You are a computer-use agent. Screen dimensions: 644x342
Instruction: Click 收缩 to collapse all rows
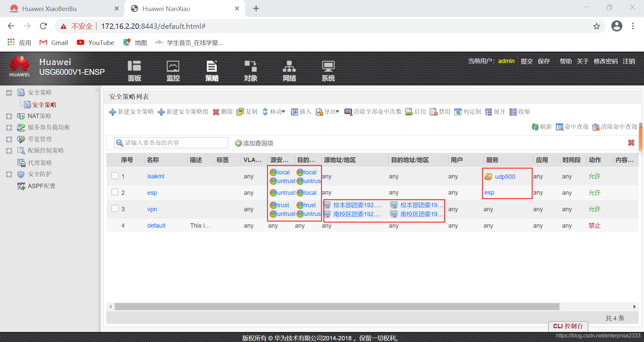point(520,112)
